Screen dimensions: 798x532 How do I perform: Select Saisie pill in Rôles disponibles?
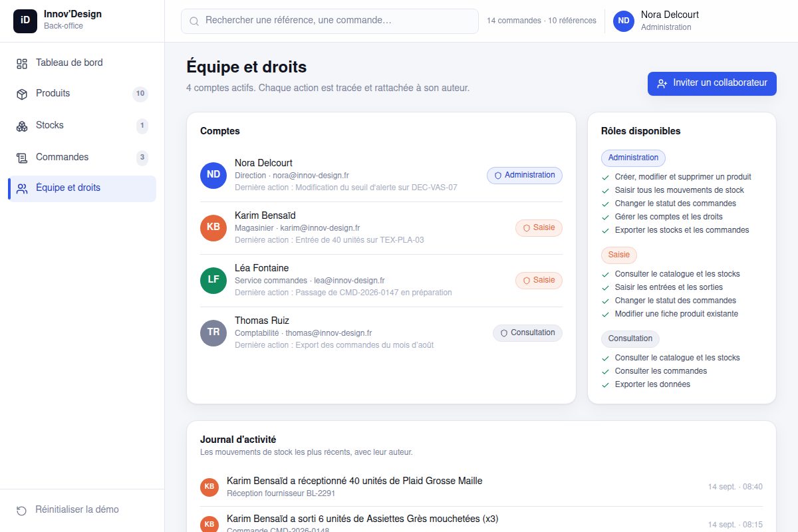pyautogui.click(x=619, y=255)
